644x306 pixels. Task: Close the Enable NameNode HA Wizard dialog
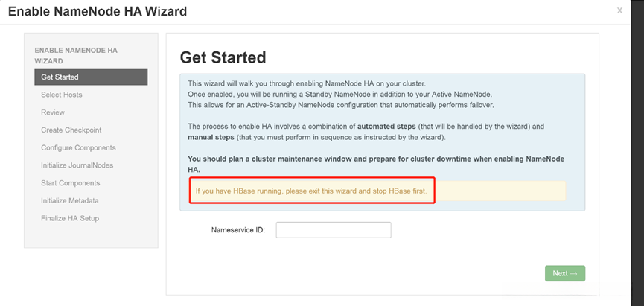619,10
